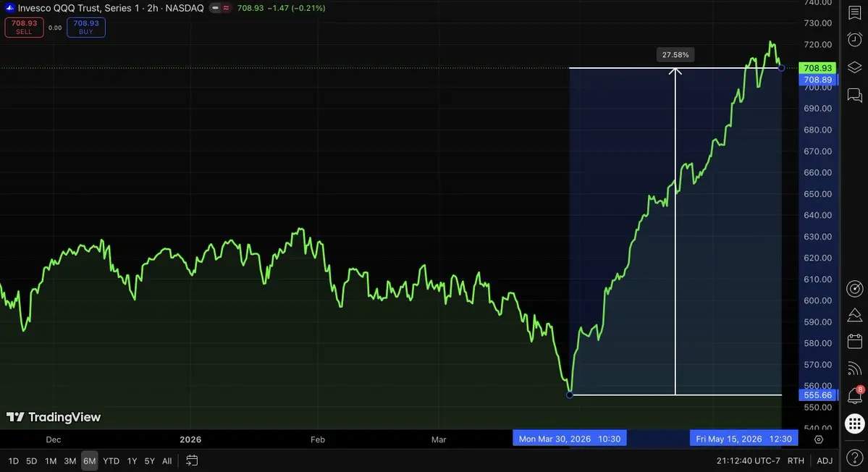Screen dimensions: 868x472
Task: Click the blue 708.89 price axis label
Action: 817,80
